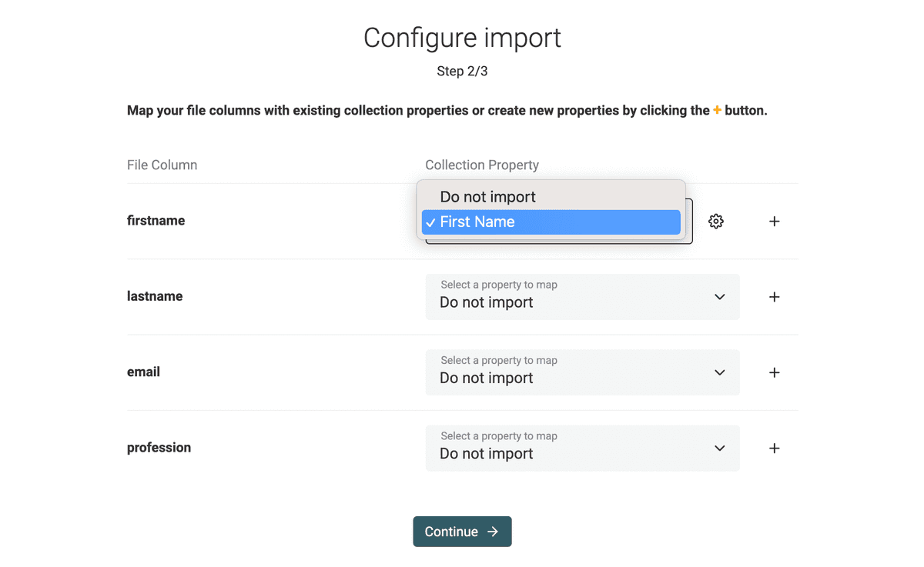Create new property for firstname column
Viewport: 924px width, 567px height.
coord(775,222)
